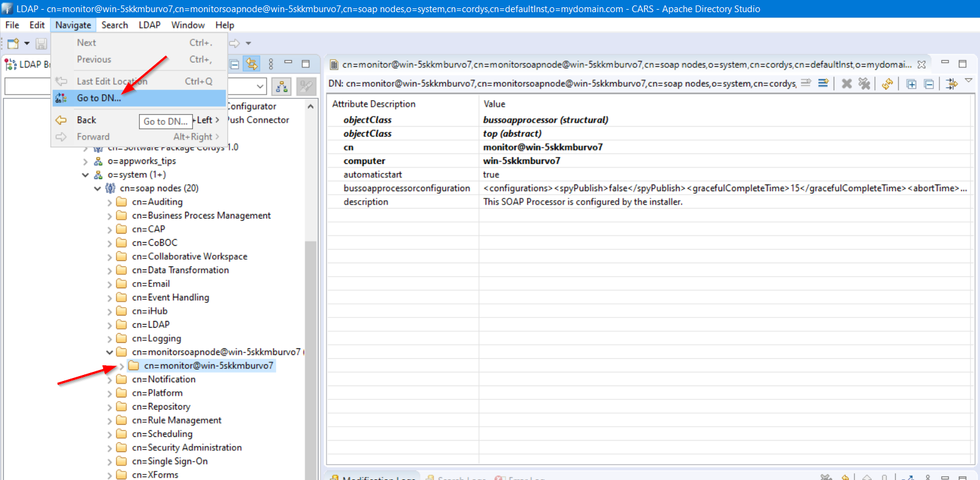Select cn=LDAP tree entry
Image resolution: width=980 pixels, height=480 pixels.
coord(151,325)
